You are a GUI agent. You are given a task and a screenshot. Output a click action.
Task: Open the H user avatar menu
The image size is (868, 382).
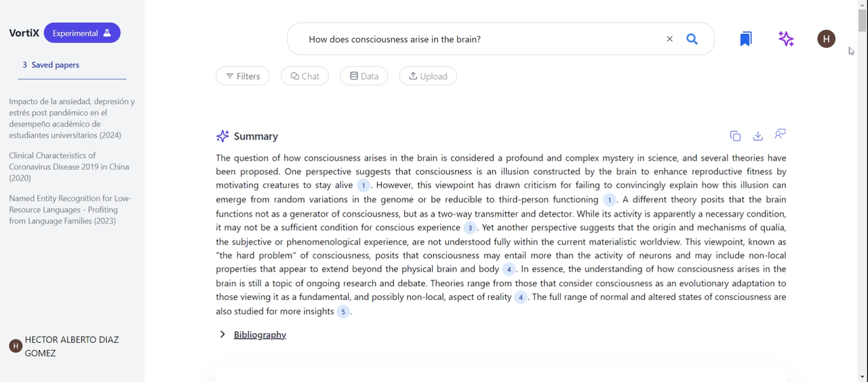tap(826, 39)
